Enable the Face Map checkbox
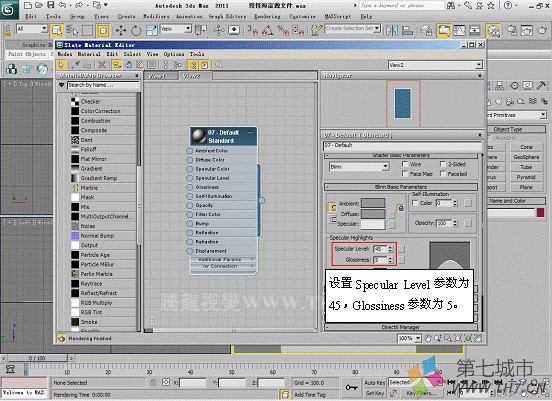552x401 pixels. [x=405, y=174]
